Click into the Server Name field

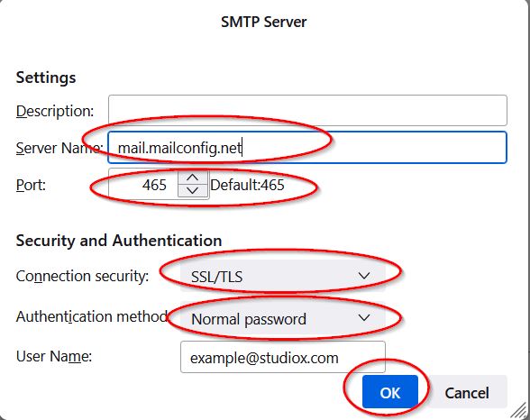(306, 148)
